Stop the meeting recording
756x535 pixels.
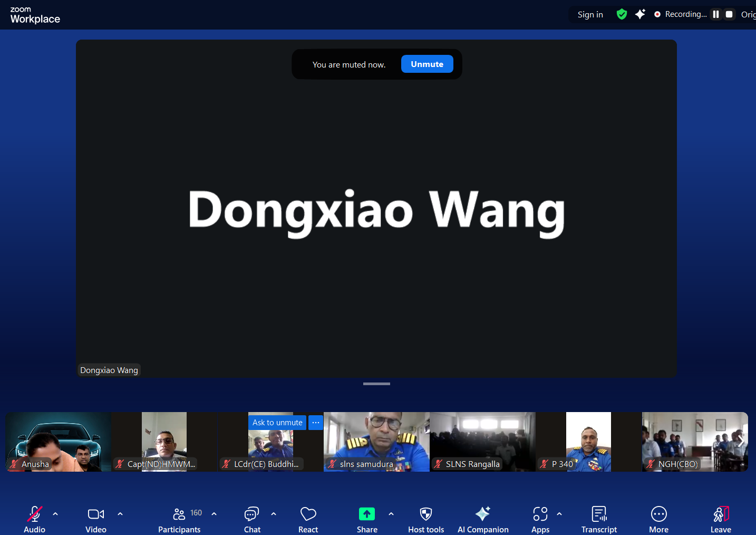coord(729,14)
